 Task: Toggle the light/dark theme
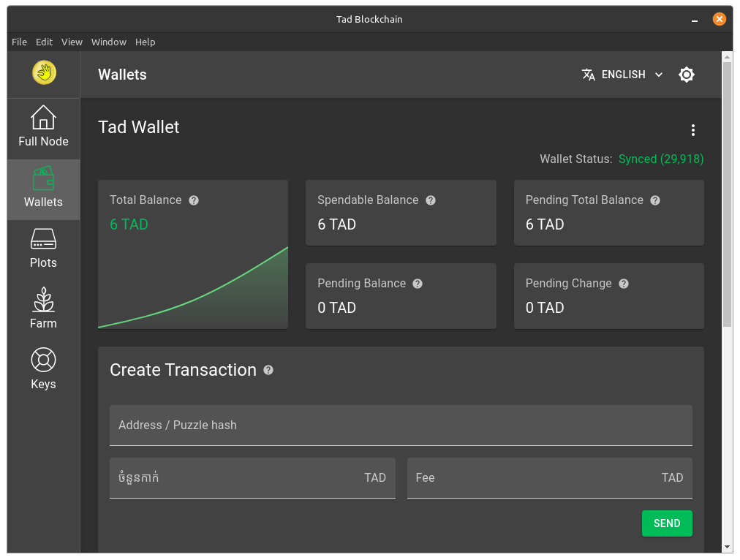(686, 75)
